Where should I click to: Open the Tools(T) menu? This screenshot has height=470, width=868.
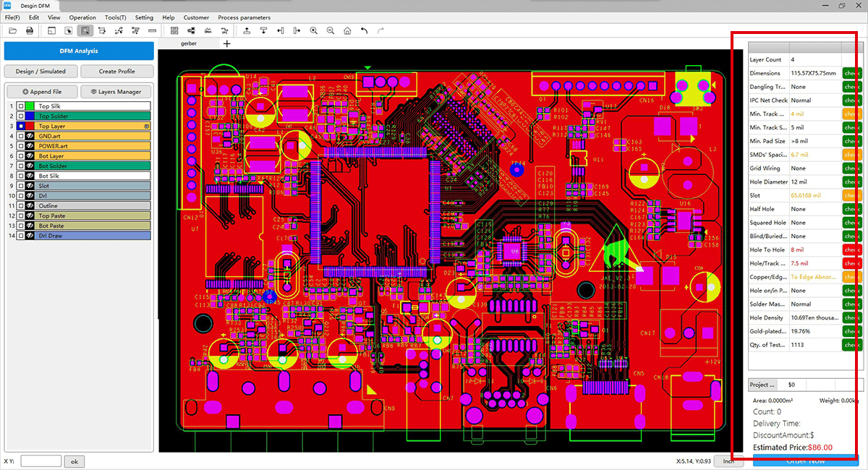pos(115,17)
